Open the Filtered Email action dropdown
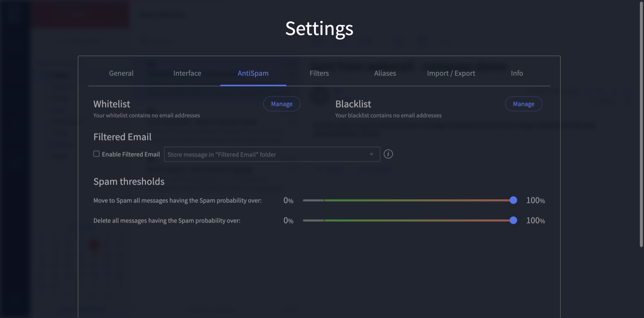 (x=272, y=154)
